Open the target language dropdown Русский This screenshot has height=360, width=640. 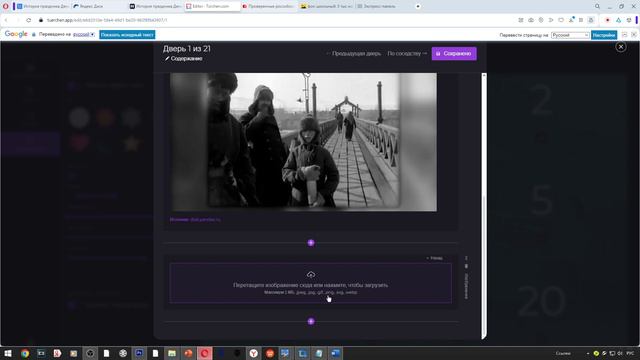tap(570, 35)
